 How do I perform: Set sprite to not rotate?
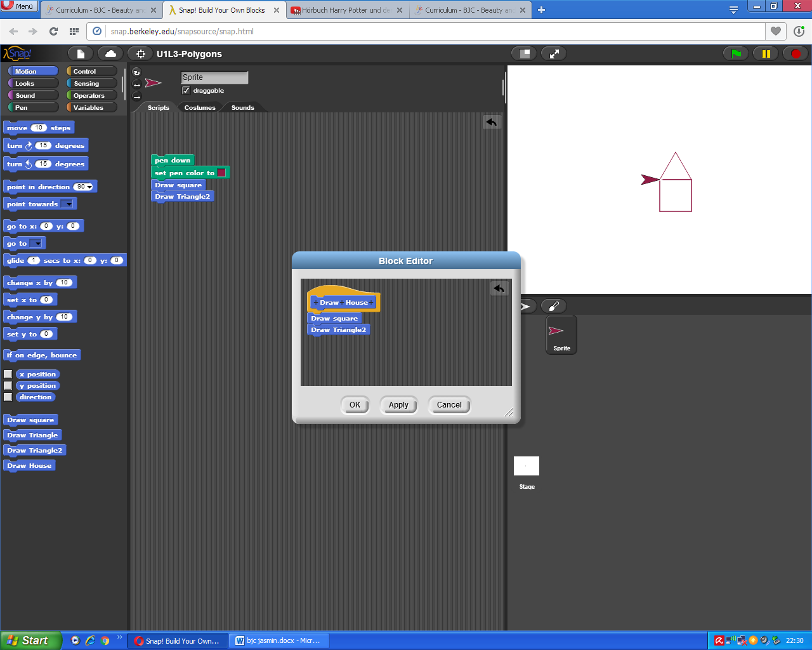pos(136,96)
